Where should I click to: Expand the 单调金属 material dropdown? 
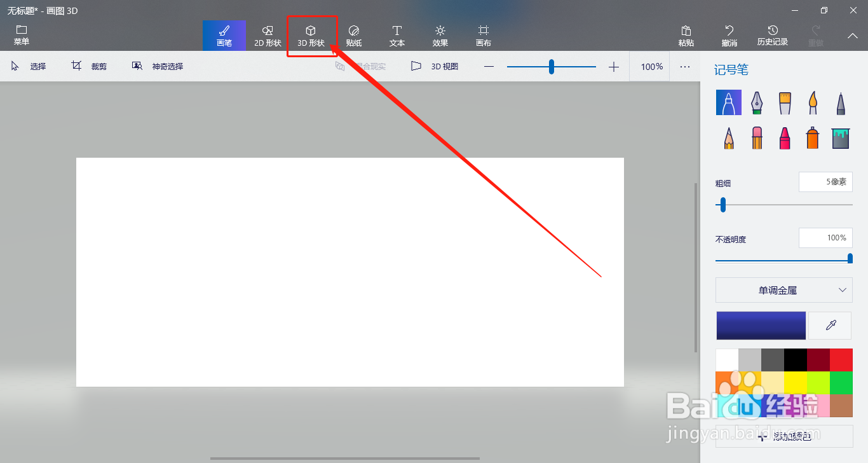click(x=784, y=290)
